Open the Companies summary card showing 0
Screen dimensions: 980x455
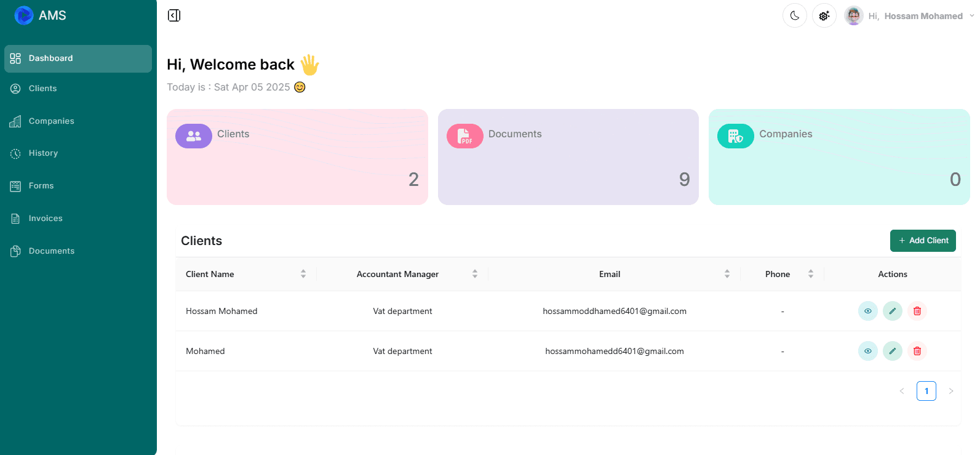(x=839, y=157)
